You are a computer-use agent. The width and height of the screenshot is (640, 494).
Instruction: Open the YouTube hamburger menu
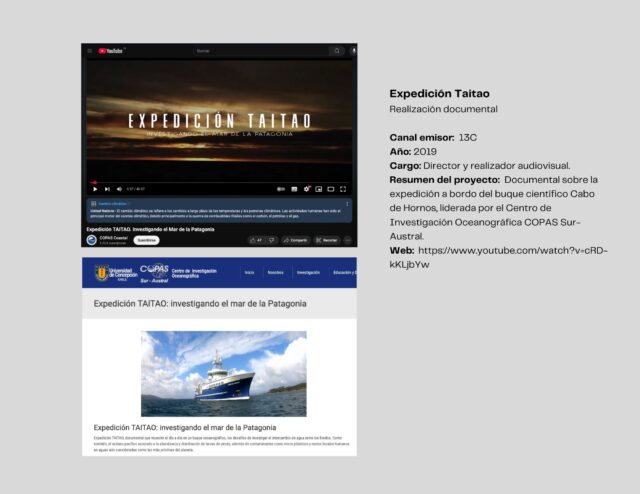click(89, 50)
